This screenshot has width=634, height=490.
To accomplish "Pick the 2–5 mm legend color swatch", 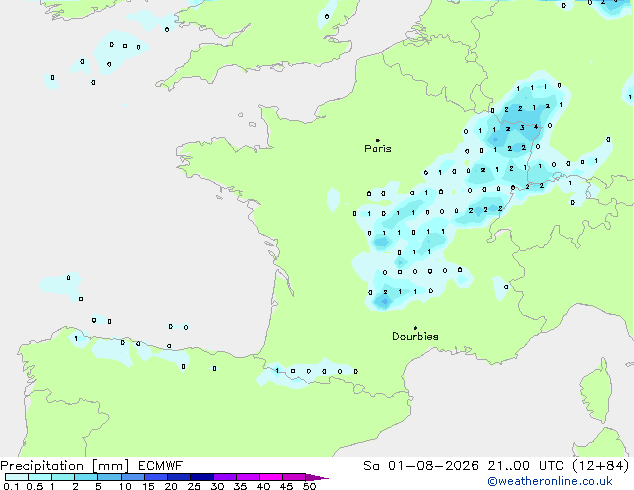I will (x=86, y=477).
